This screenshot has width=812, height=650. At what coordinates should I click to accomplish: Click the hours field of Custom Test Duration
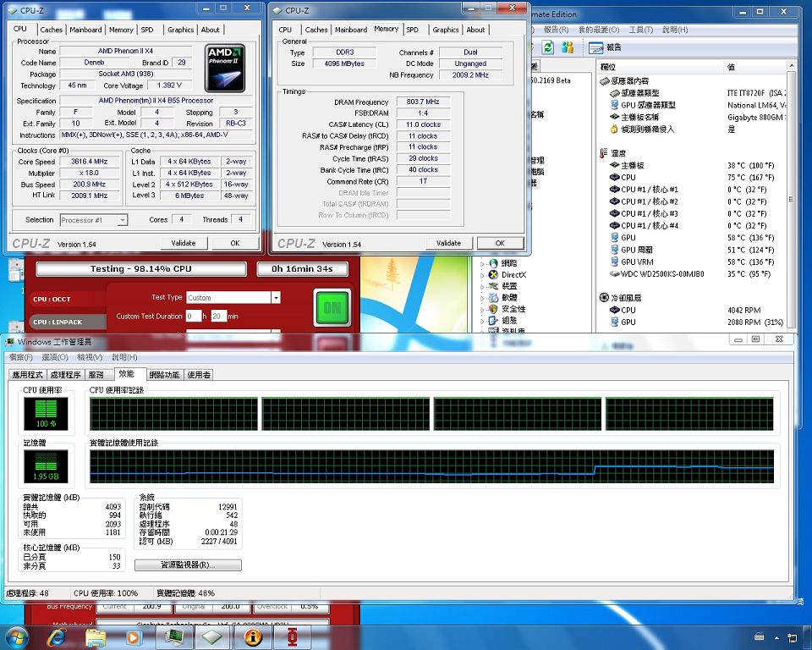click(193, 316)
